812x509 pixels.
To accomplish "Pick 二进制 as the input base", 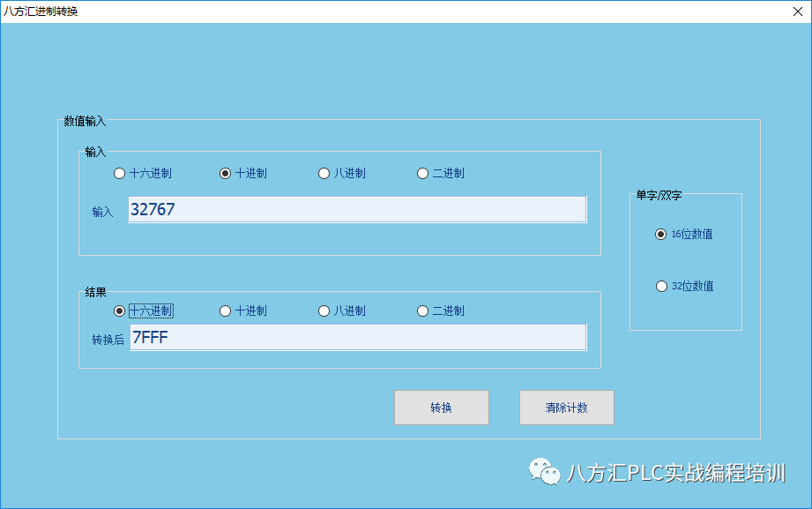I will tap(423, 174).
